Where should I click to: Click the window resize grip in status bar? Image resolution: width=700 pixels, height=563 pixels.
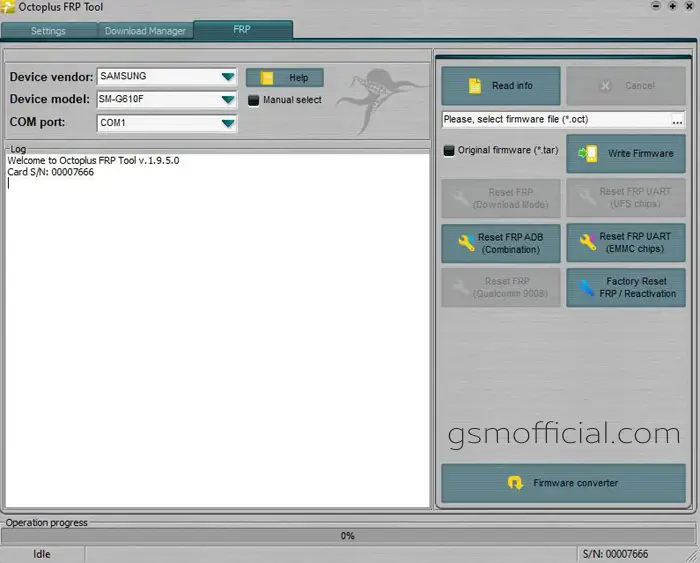[692, 555]
